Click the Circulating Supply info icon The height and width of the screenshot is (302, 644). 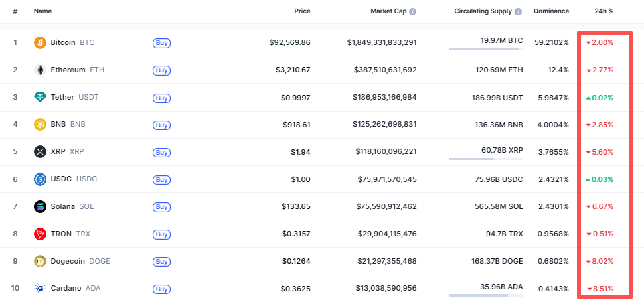(x=518, y=11)
